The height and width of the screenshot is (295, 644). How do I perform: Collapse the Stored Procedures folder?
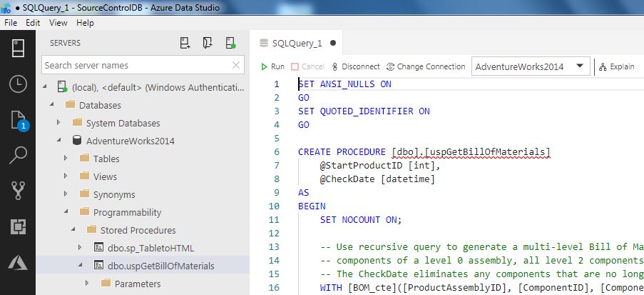[x=73, y=230]
